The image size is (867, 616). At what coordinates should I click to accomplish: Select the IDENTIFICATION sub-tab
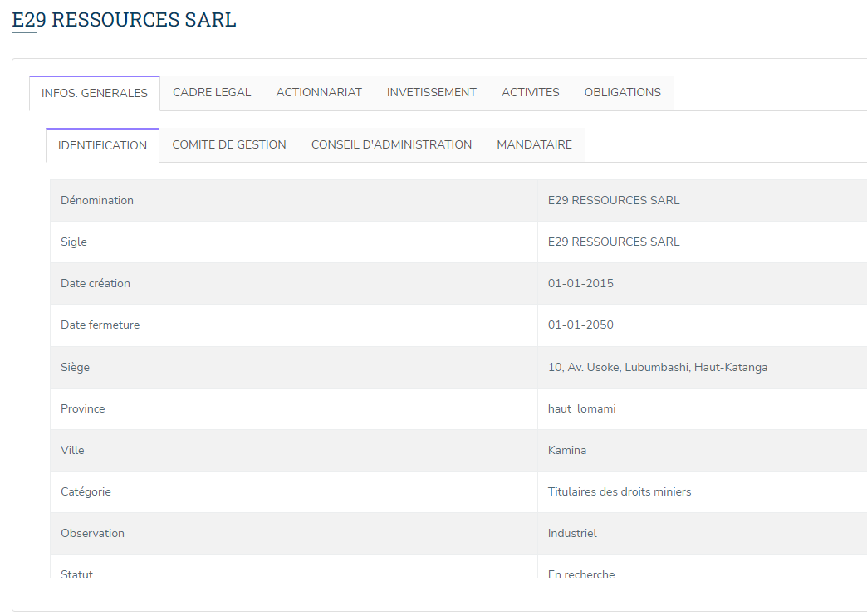(102, 145)
